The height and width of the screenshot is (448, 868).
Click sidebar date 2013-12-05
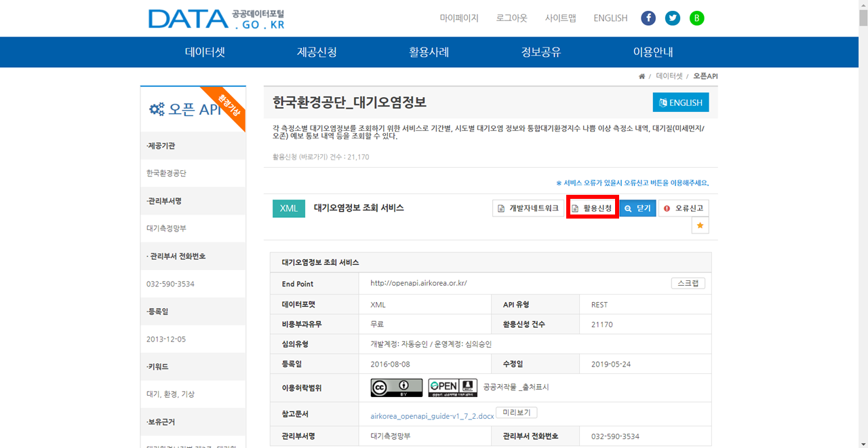pyautogui.click(x=166, y=339)
